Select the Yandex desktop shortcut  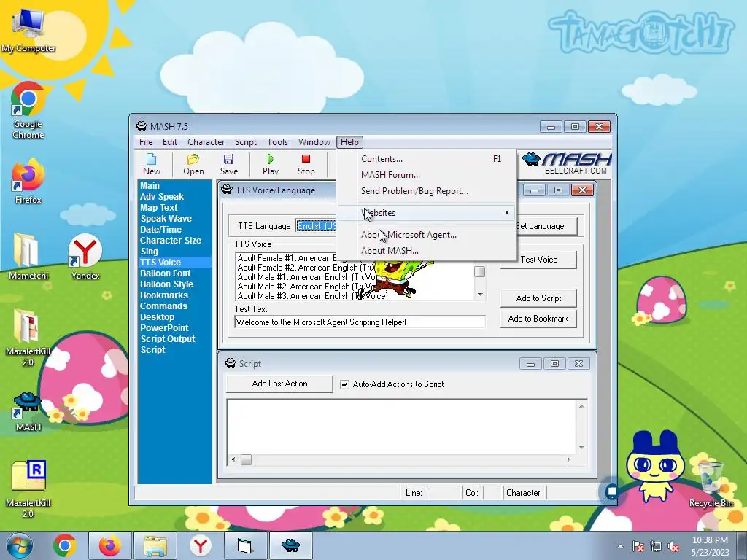85,256
